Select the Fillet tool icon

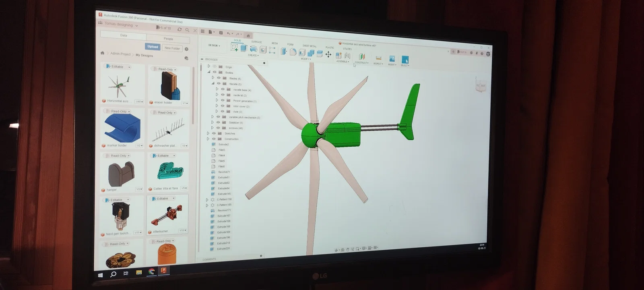tap(293, 52)
